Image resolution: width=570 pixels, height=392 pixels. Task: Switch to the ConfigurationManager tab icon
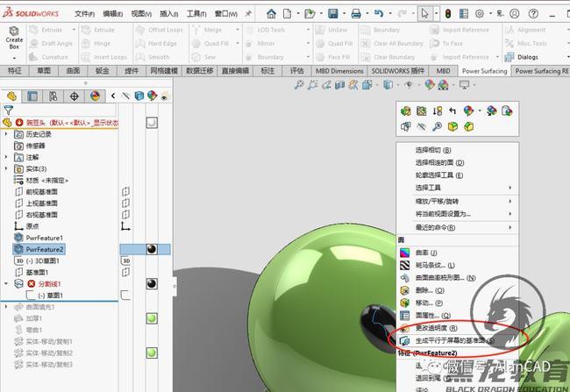click(53, 96)
